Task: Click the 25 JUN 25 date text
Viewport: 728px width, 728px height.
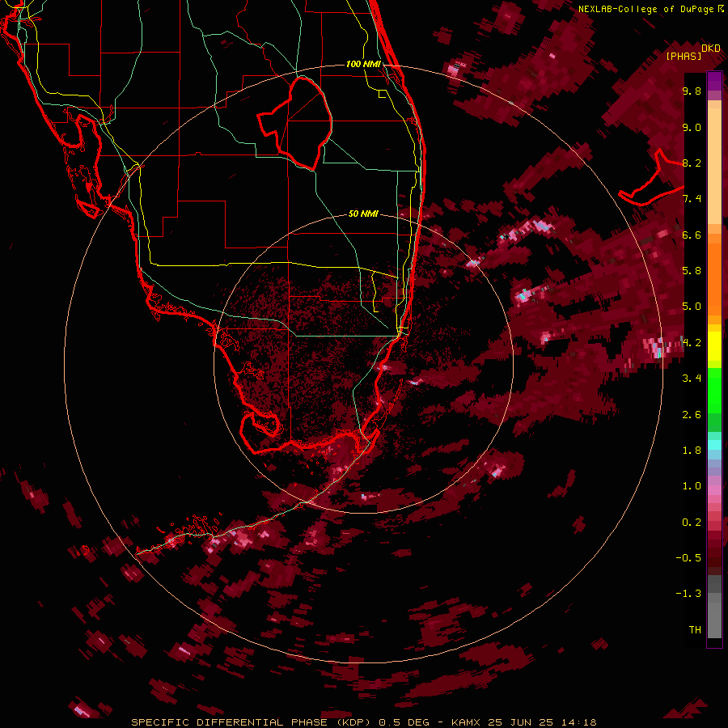Action: pos(520,722)
